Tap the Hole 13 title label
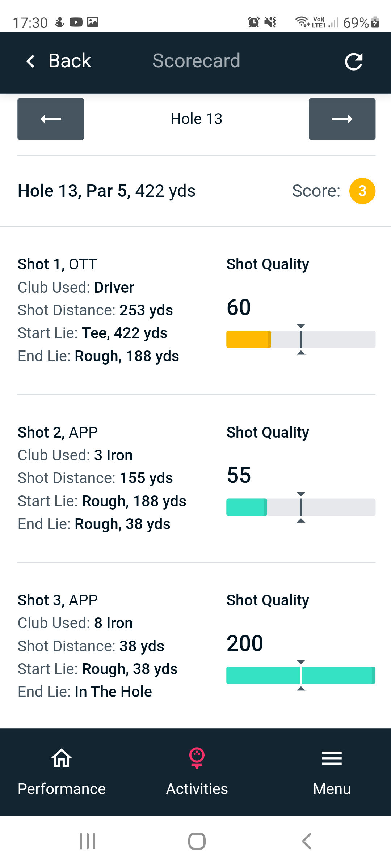Viewport: 391px width, 868px height. (196, 119)
